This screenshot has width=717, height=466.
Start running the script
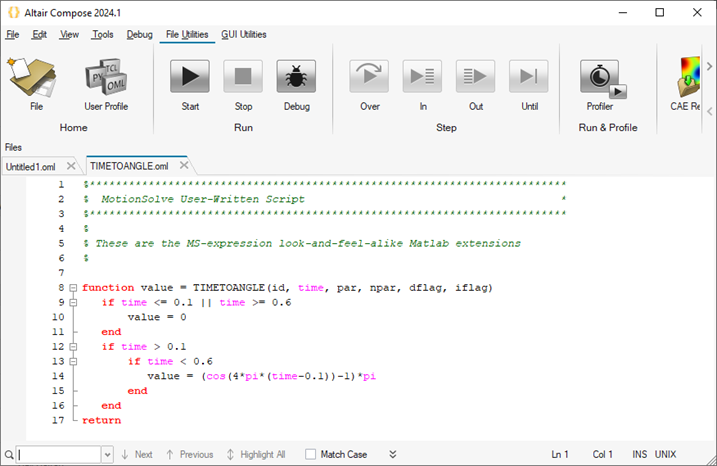(x=190, y=85)
